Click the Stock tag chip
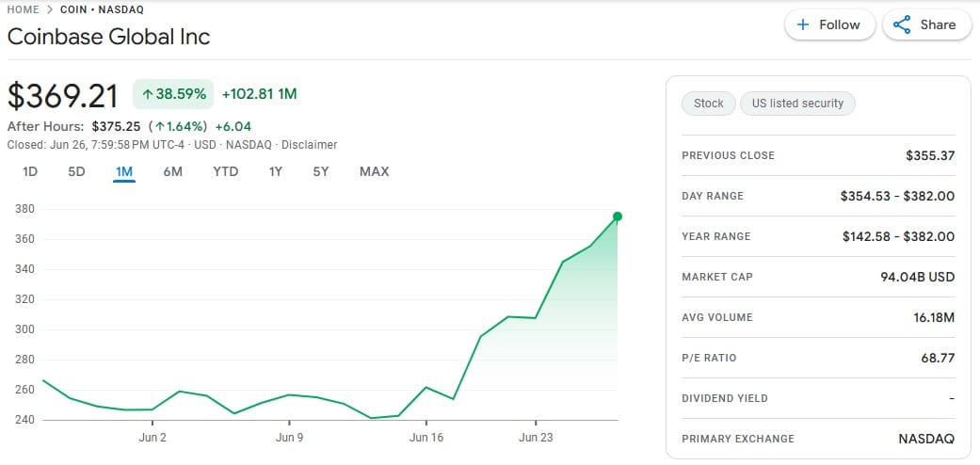 pyautogui.click(x=709, y=104)
